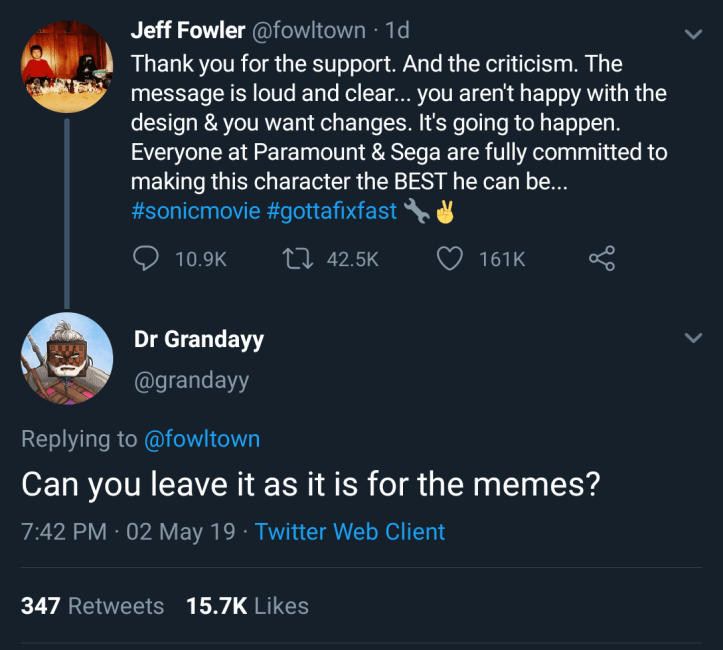Open the Twitter Web Client link
723x650 pixels.
[x=350, y=531]
